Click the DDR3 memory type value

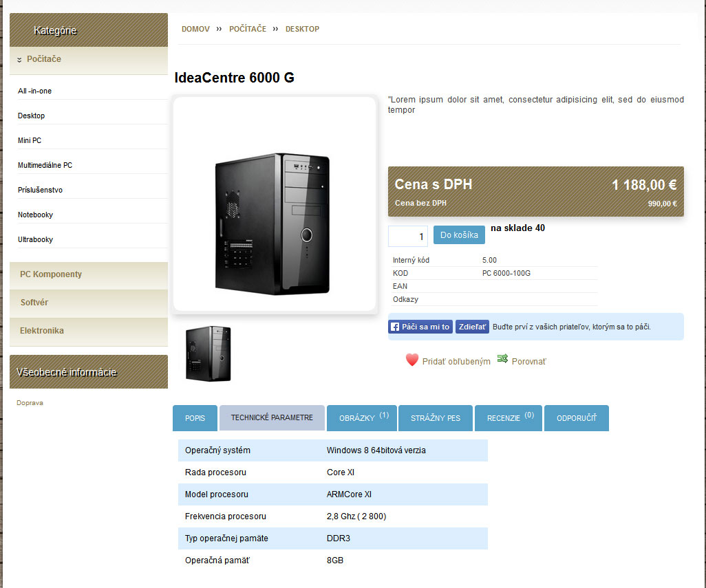(338, 538)
